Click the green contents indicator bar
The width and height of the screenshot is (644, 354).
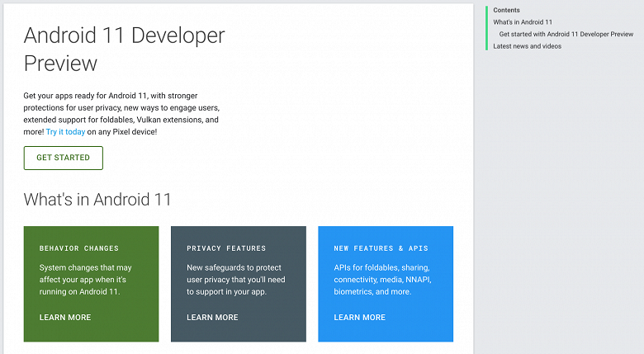tap(486, 28)
